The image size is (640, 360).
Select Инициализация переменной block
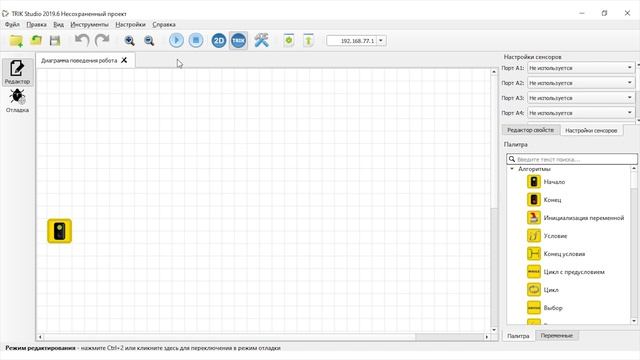point(576,218)
